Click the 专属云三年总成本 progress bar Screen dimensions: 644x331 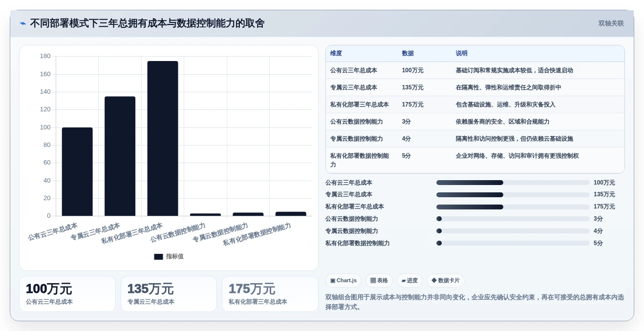513,194
